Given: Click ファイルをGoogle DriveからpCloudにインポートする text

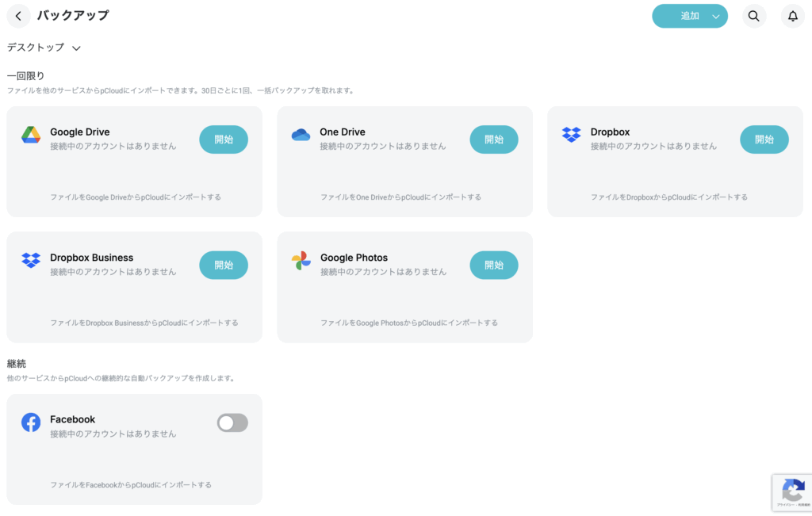Looking at the screenshot, I should [x=136, y=197].
